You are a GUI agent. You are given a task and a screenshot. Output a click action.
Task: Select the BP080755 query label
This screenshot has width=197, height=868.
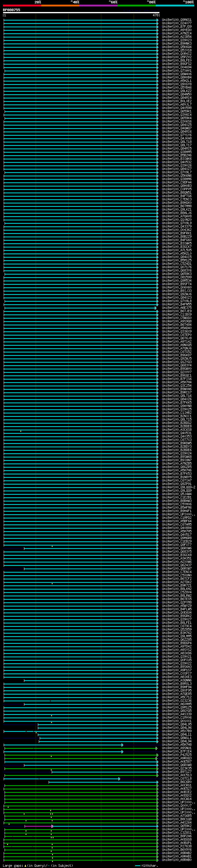[x=11, y=10]
